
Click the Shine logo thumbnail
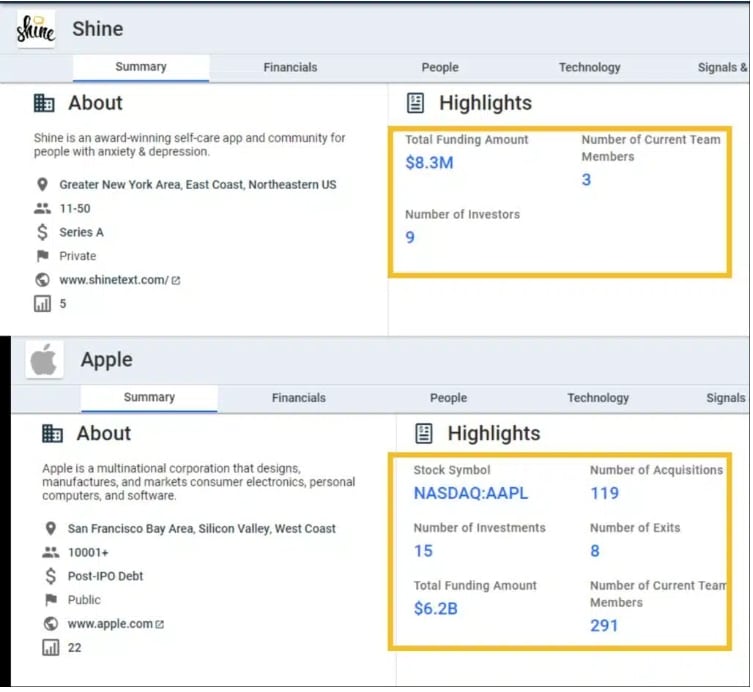point(36,29)
